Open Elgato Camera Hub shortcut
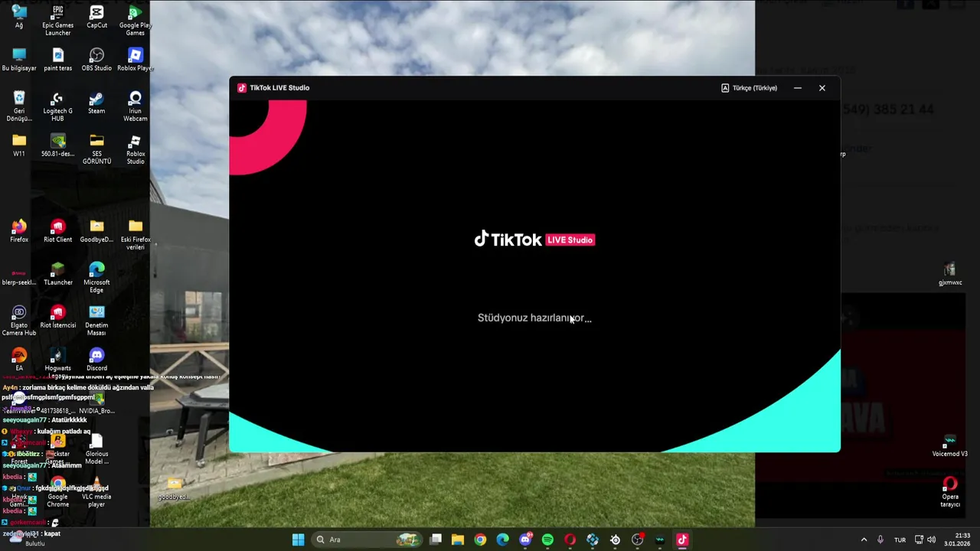The image size is (980, 551). pos(19,321)
